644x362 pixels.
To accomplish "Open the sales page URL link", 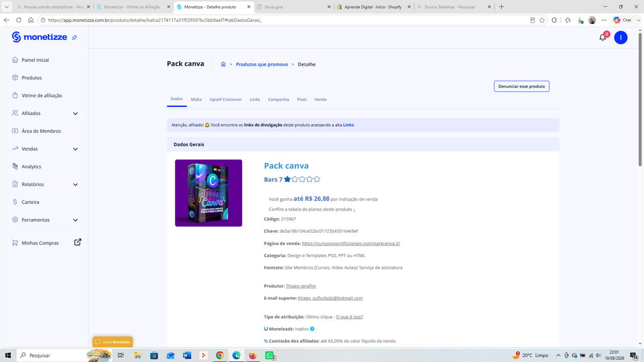I will pyautogui.click(x=351, y=243).
